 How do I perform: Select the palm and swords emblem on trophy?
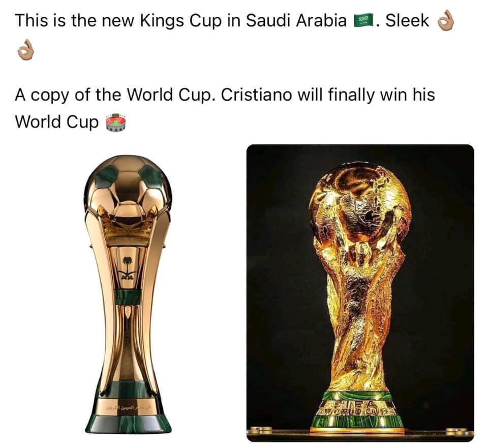coord(127,268)
